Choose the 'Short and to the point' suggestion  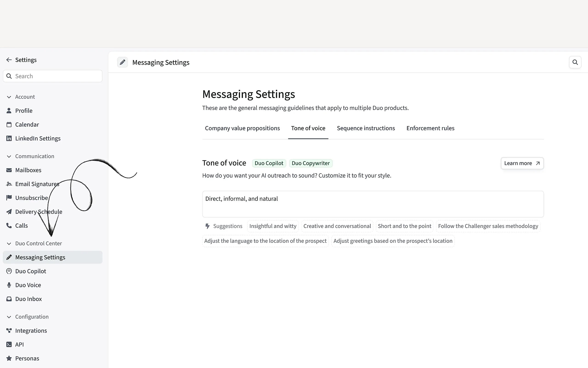tap(404, 226)
